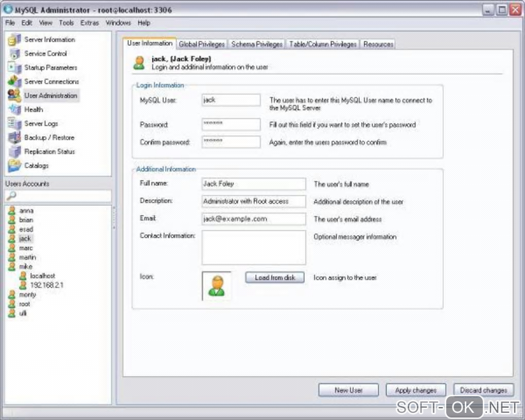Select the Replication Status icon
The width and height of the screenshot is (525, 420).
[14, 152]
